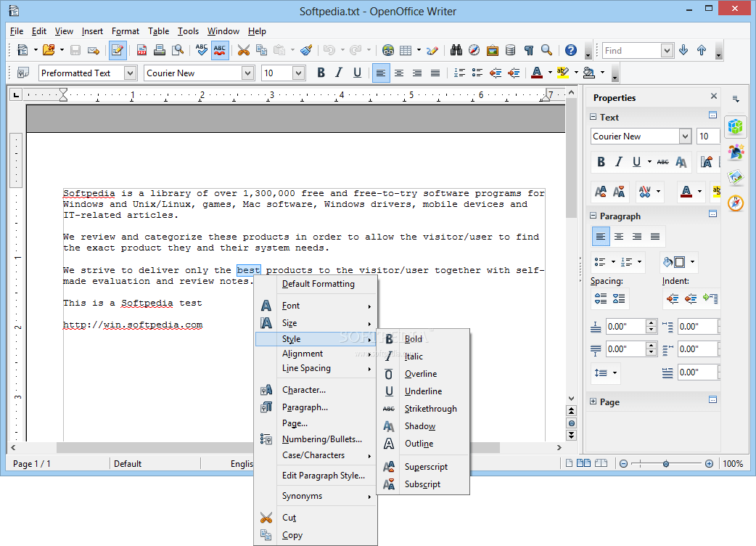Click Find Previous up arrow
756x546 pixels.
tap(702, 50)
